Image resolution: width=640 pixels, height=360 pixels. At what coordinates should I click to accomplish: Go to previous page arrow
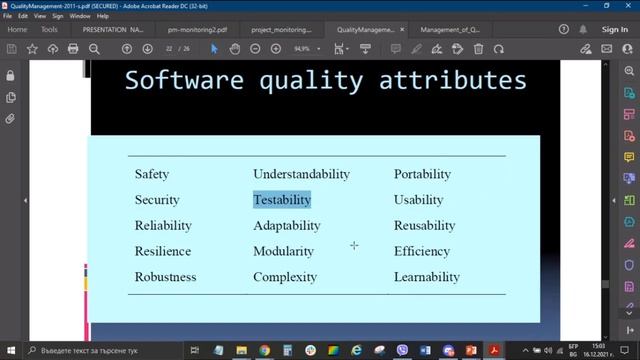pyautogui.click(x=127, y=49)
